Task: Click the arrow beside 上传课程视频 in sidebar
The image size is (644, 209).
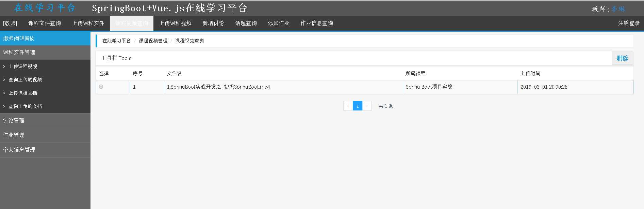Action: coord(4,66)
